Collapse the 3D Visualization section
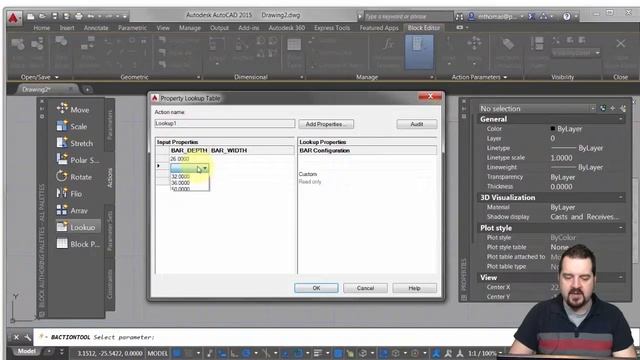640x360 pixels. (x=620, y=197)
